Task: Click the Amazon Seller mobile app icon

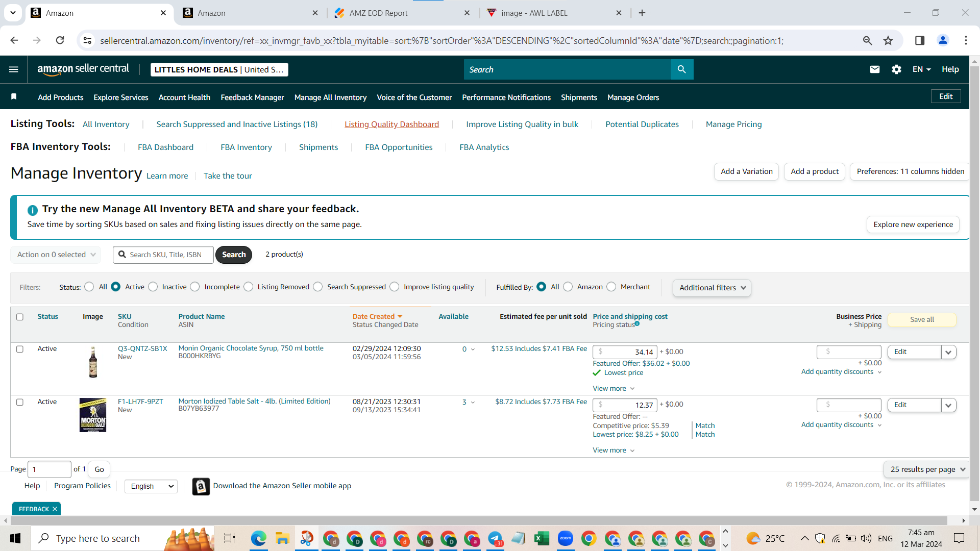Action: [201, 486]
